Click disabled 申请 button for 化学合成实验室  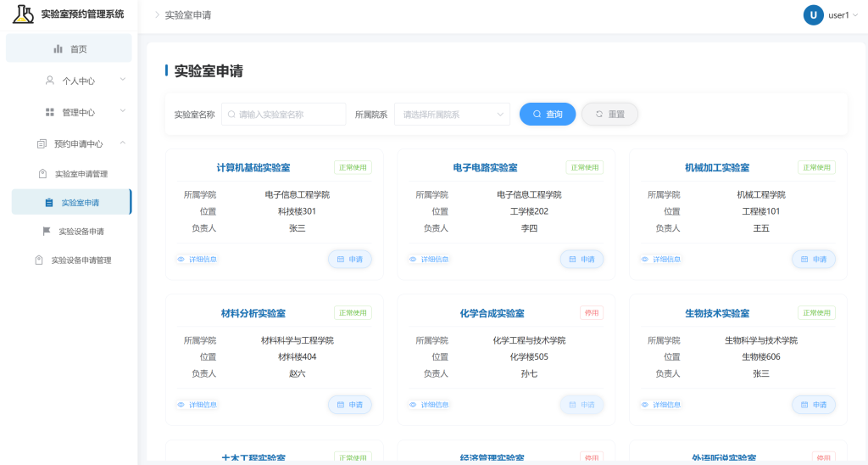[581, 405]
